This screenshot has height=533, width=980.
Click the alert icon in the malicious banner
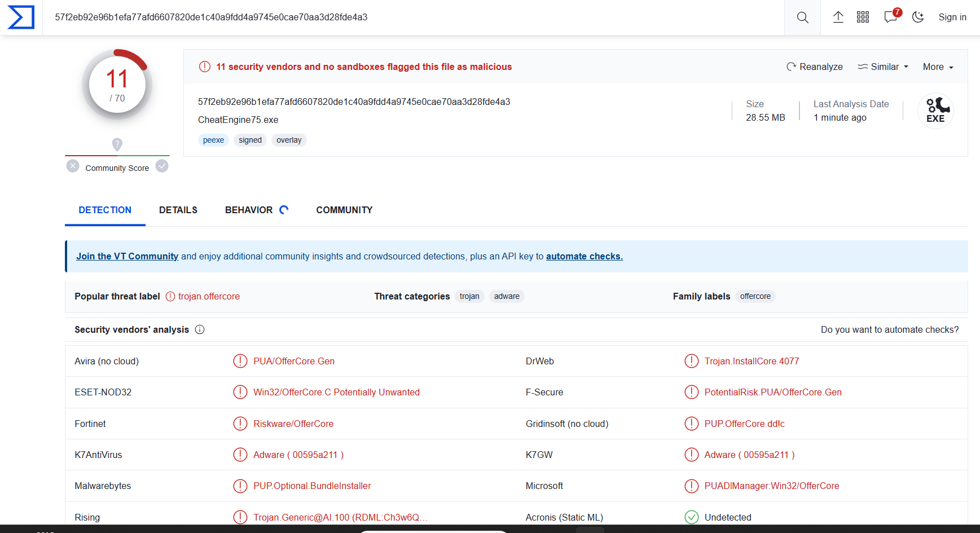pyautogui.click(x=205, y=67)
